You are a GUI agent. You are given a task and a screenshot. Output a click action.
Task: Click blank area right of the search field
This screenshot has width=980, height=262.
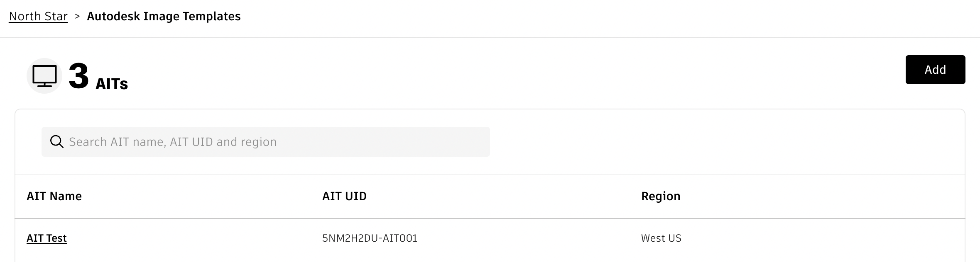point(706,142)
